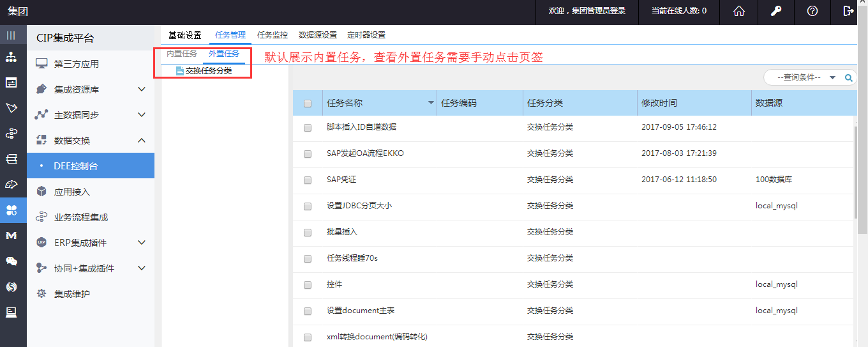Open the help question mark icon
Viewport: 868px width, 347px height.
pos(812,11)
